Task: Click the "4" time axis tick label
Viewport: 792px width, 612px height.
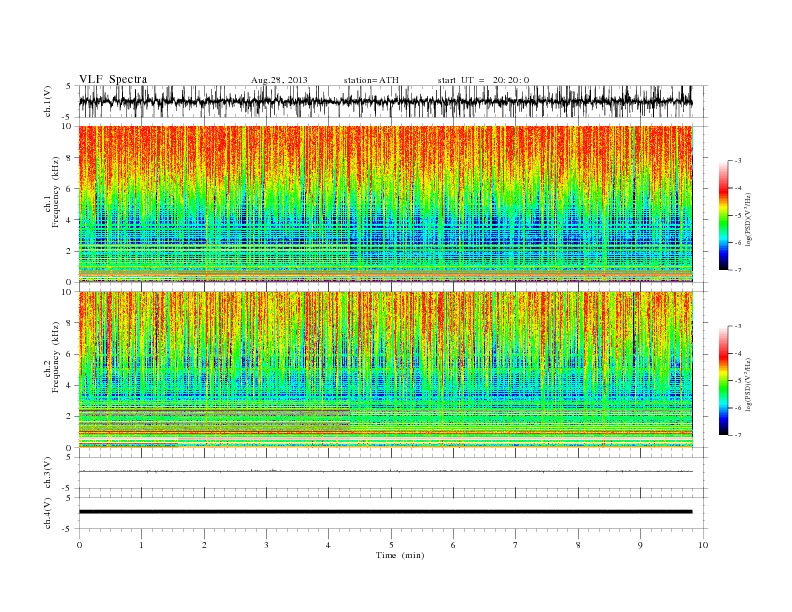Action: 329,545
